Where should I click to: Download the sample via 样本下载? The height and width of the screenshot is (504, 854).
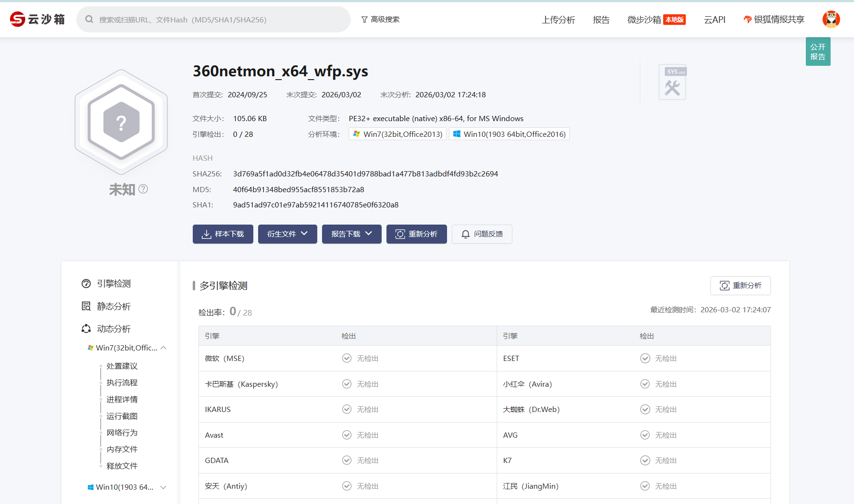tap(223, 234)
